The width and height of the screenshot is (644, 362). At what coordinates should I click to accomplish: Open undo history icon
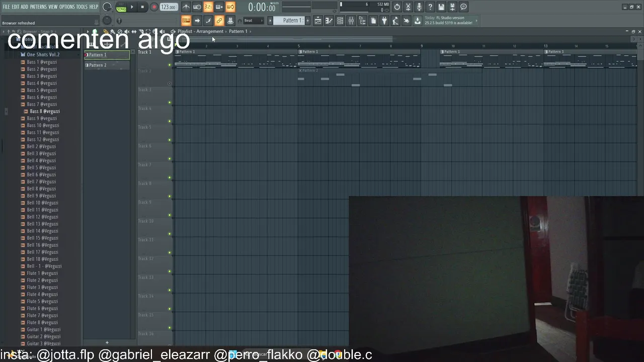[397, 7]
